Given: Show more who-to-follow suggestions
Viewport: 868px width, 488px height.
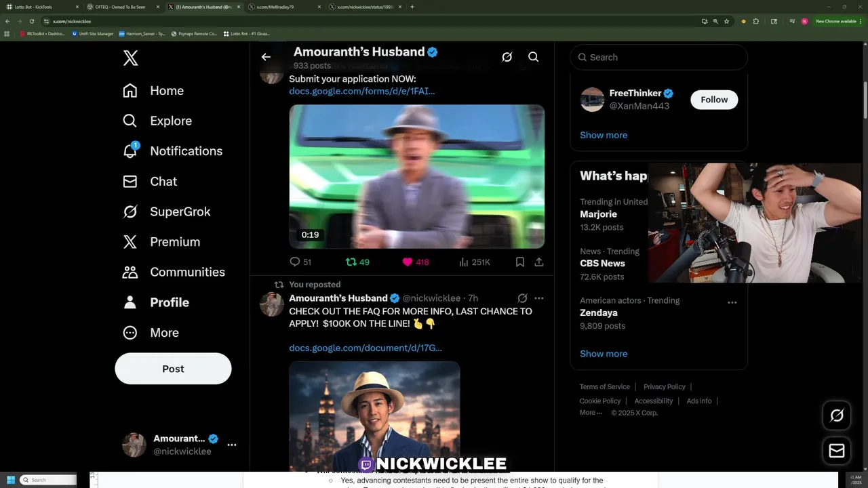Looking at the screenshot, I should click(604, 135).
